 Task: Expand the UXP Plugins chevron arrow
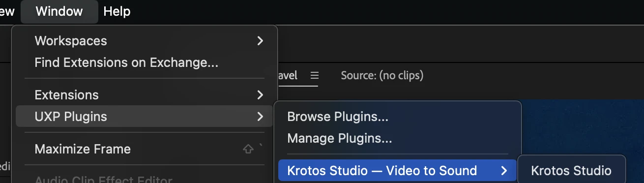260,117
